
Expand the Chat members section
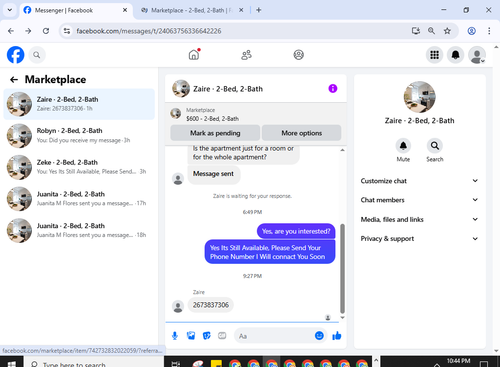tap(419, 200)
